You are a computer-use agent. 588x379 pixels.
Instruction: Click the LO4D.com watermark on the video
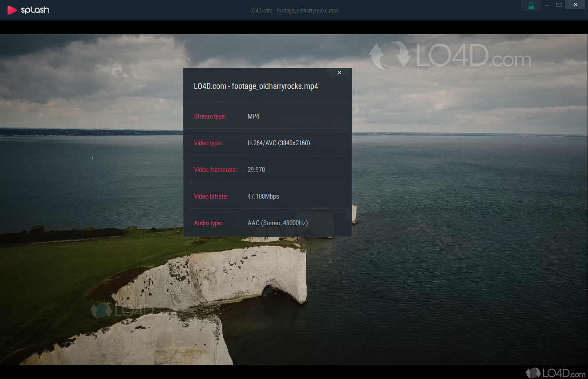coord(450,55)
